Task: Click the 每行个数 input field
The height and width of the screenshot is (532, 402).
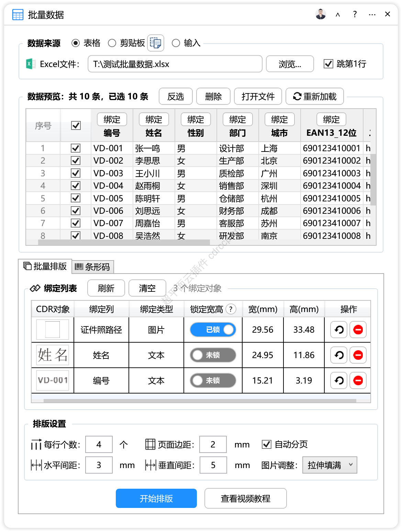Action: pos(99,444)
